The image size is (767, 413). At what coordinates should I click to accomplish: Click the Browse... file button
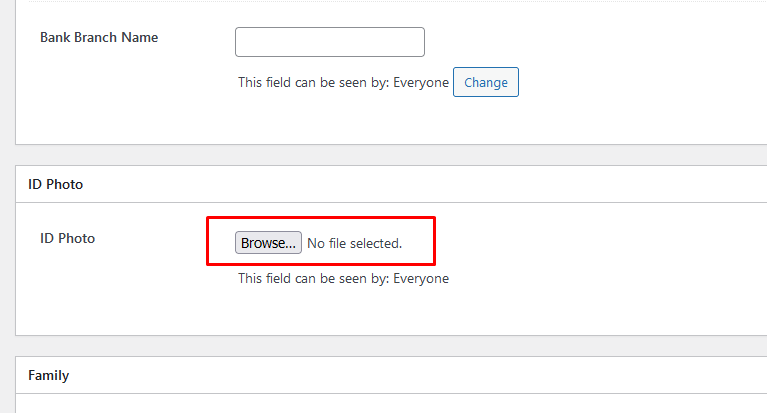coord(268,243)
